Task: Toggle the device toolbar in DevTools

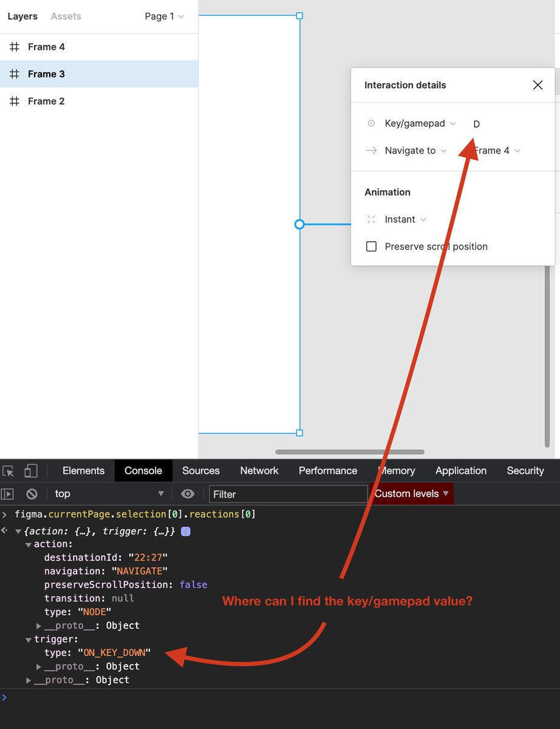Action: (x=31, y=471)
